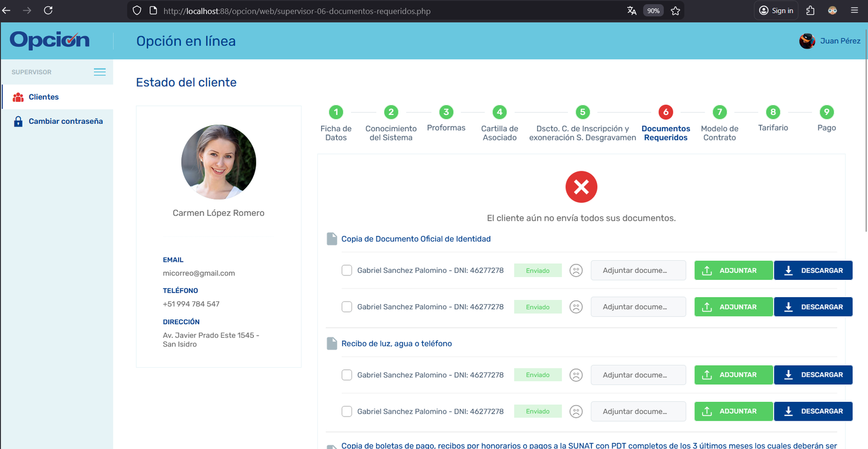Click Recibo de luz, agua o teléfono heading
The width and height of the screenshot is (868, 449).
[397, 343]
